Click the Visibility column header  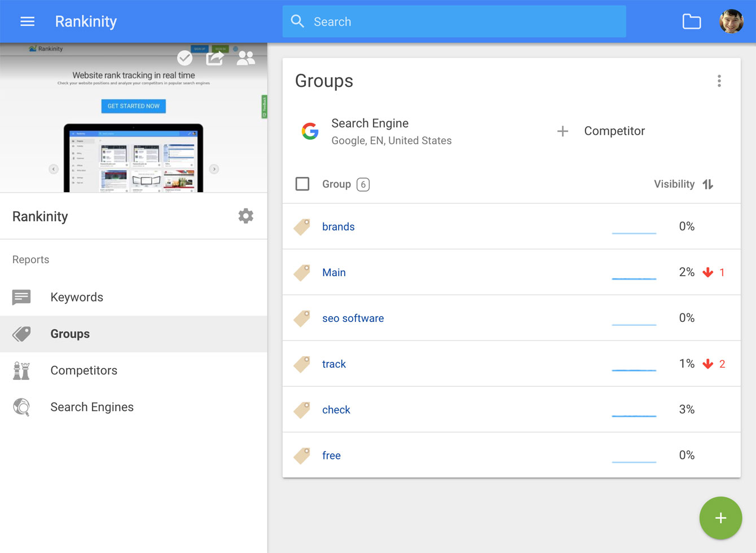[674, 184]
